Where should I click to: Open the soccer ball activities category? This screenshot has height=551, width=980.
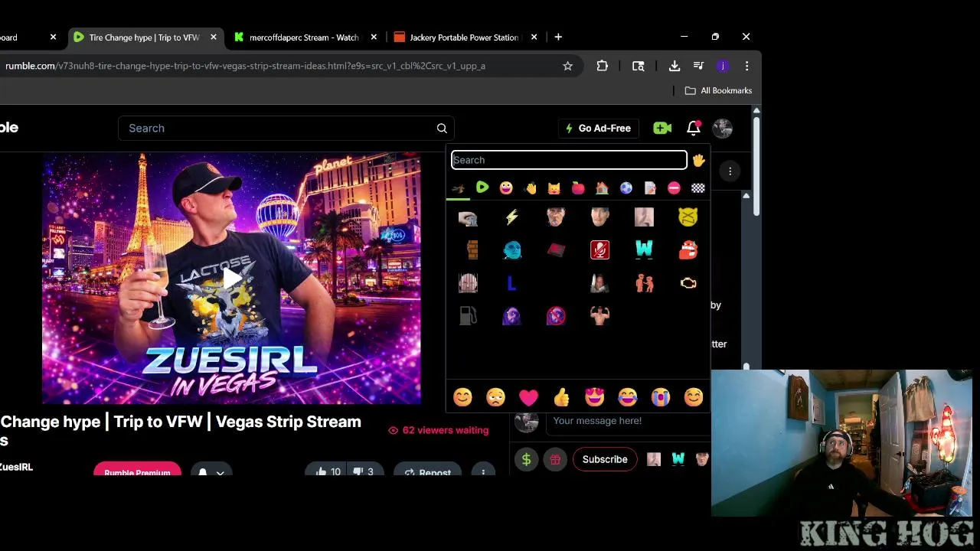[x=626, y=187]
